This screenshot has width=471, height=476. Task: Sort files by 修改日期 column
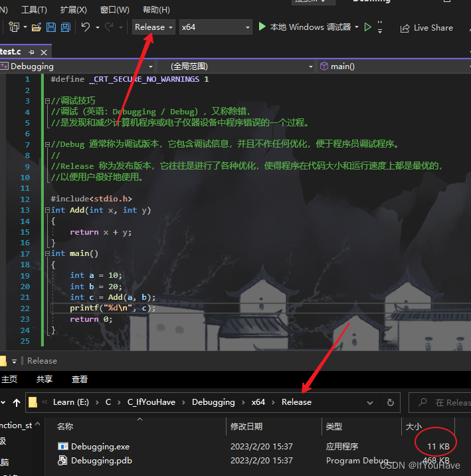point(246,427)
